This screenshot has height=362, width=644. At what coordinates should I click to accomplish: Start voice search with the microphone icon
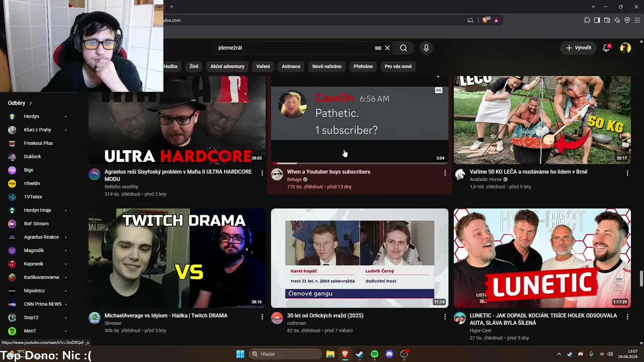(x=426, y=48)
